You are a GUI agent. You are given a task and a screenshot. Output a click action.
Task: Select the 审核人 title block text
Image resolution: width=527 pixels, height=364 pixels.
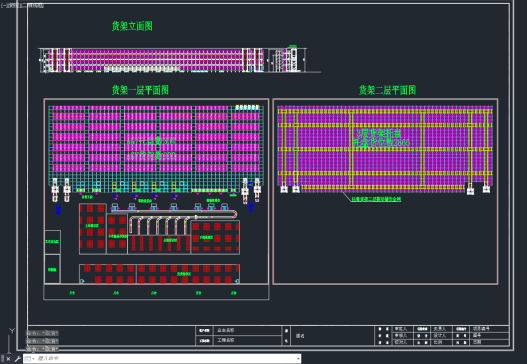tap(401, 335)
